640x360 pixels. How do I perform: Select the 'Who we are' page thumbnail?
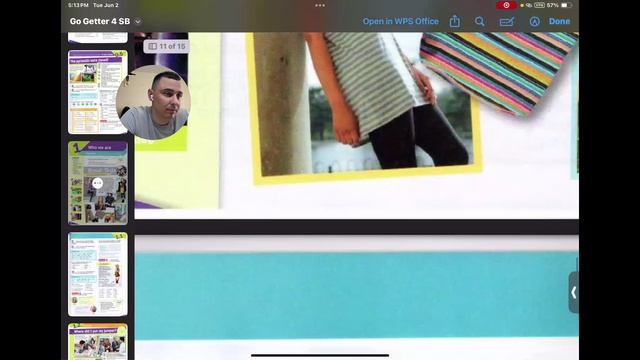[98, 183]
